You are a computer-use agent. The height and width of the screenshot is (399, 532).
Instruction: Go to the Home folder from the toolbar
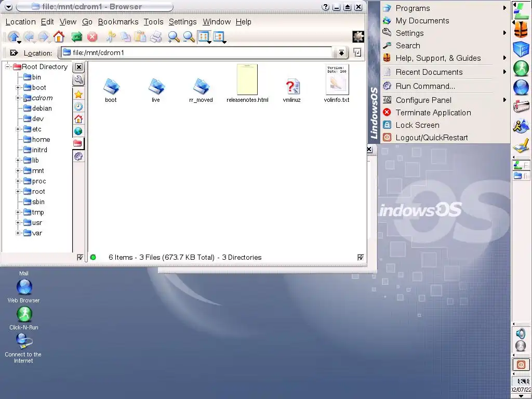coord(59,37)
